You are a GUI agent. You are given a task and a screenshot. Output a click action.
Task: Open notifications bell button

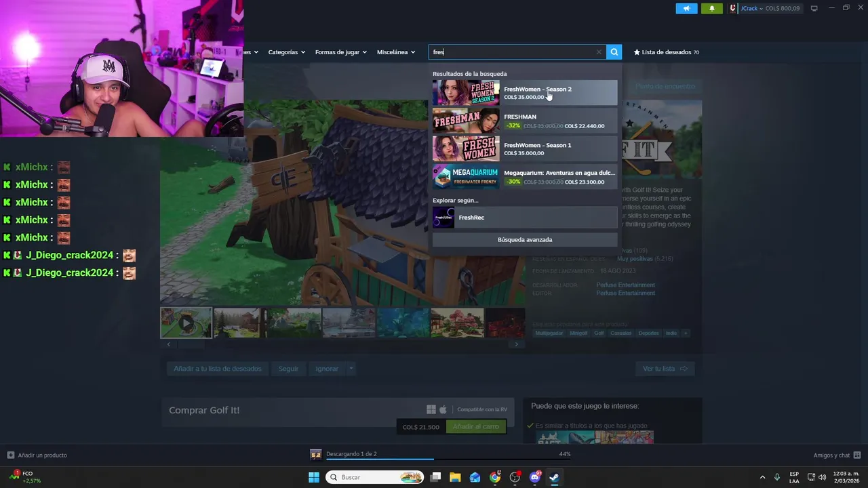pyautogui.click(x=712, y=8)
